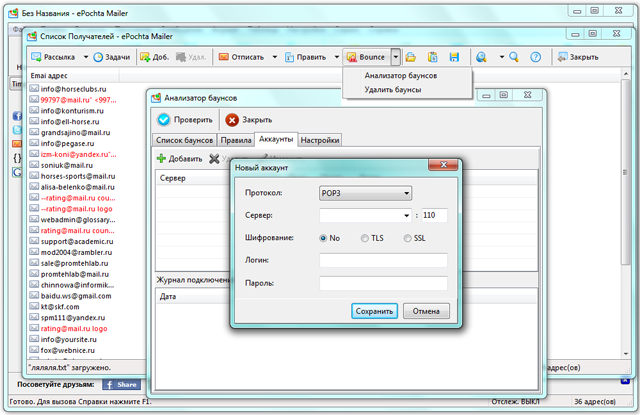Switch to Список баунсов tab
Screen dimensions: 640x415
click(x=184, y=140)
